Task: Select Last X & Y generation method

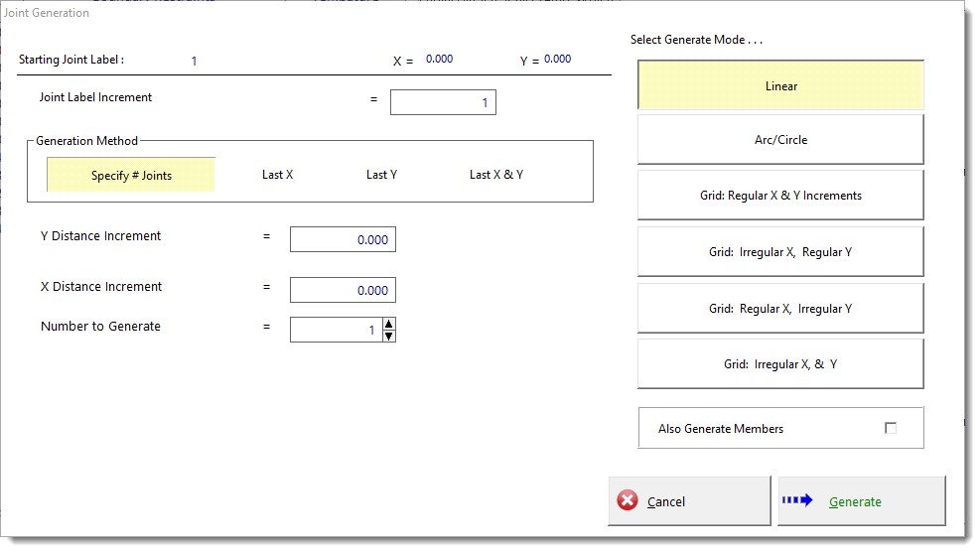Action: click(x=495, y=175)
